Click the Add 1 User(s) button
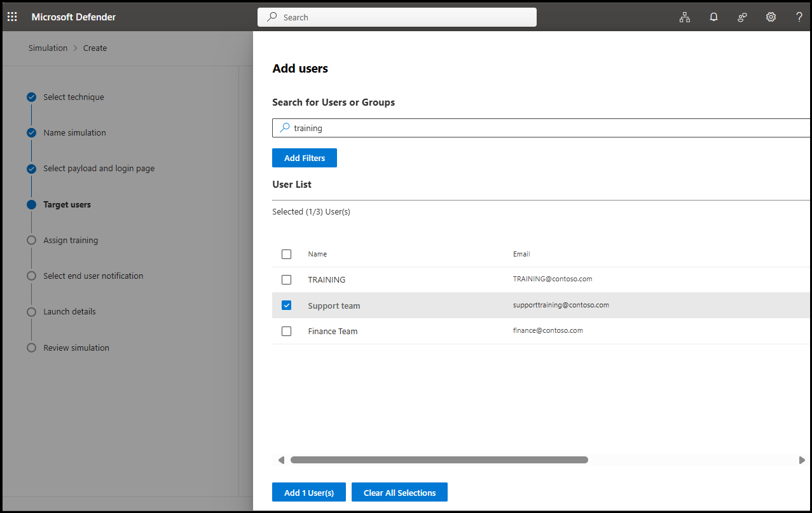Viewport: 812px width, 513px height. click(x=308, y=493)
